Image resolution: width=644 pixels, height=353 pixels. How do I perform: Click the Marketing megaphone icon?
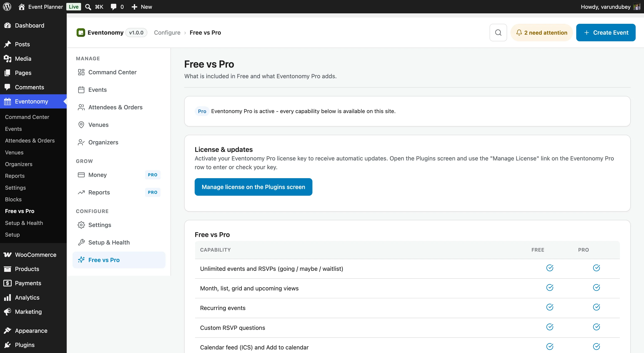click(8, 312)
